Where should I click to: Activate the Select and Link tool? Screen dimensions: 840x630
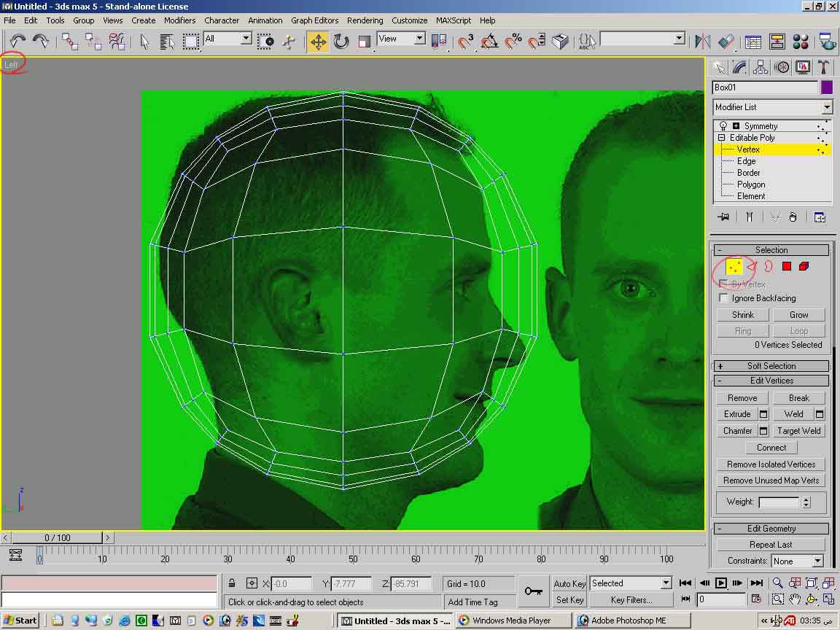pyautogui.click(x=70, y=42)
